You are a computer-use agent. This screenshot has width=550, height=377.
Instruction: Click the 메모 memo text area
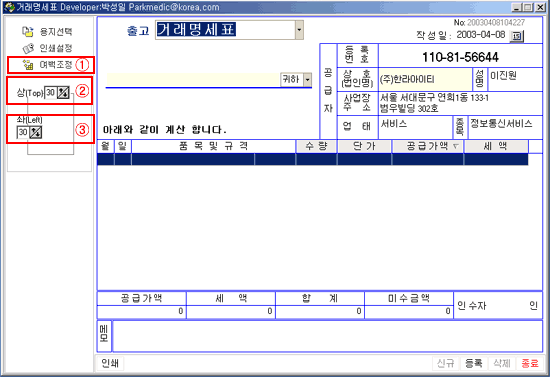pyautogui.click(x=327, y=336)
